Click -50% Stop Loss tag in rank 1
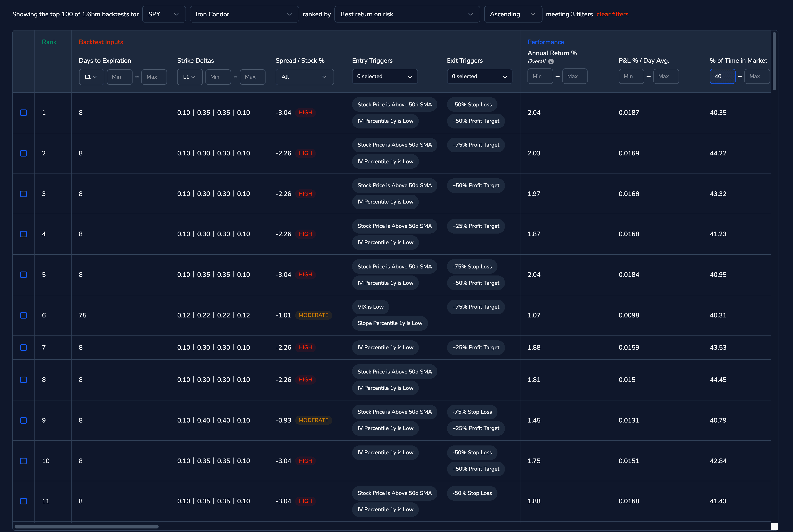This screenshot has height=532, width=793. (472, 104)
